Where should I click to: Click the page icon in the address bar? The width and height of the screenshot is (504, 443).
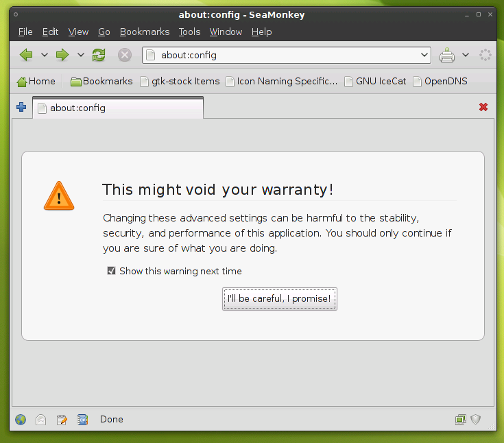150,55
